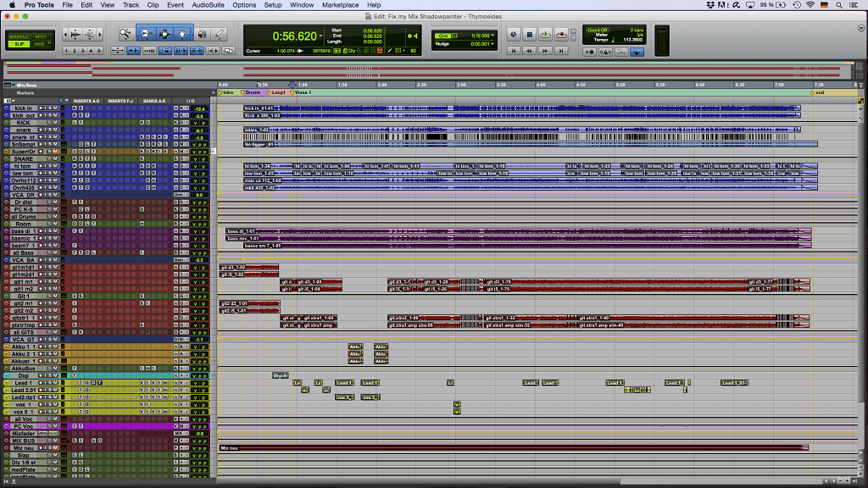Recall zoom preset 3

click(82, 50)
